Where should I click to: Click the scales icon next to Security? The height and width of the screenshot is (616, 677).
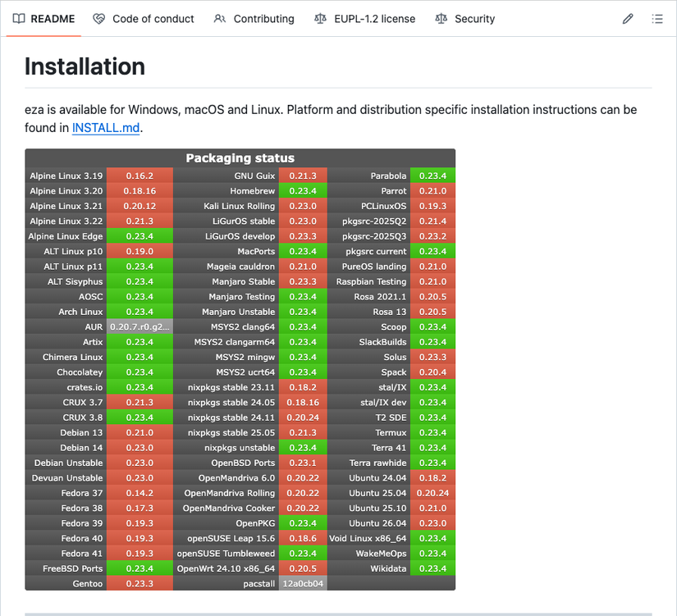pos(443,18)
